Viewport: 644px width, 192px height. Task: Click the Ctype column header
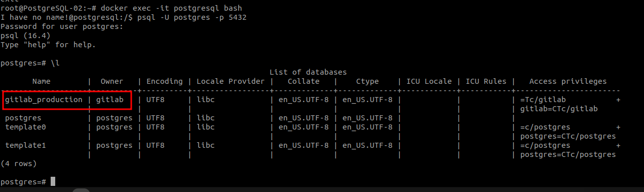367,81
